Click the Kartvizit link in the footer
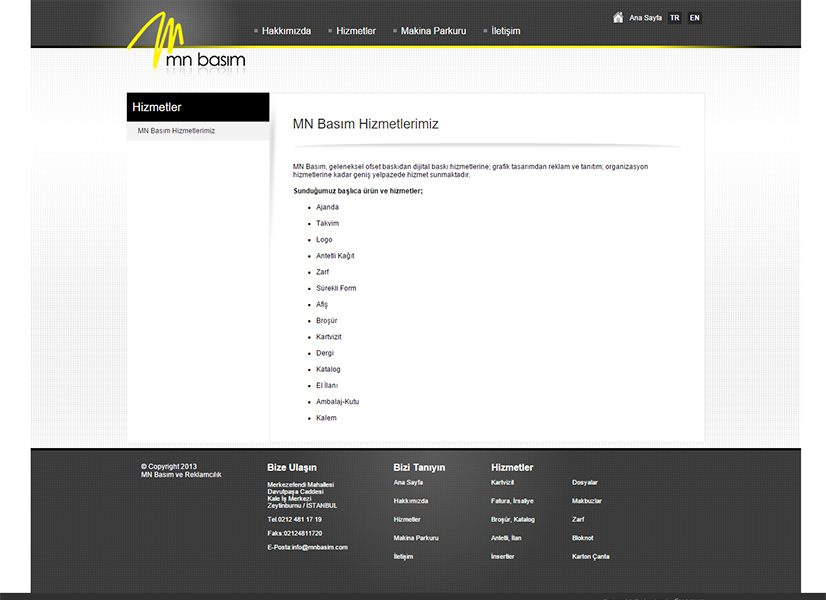 (x=502, y=482)
